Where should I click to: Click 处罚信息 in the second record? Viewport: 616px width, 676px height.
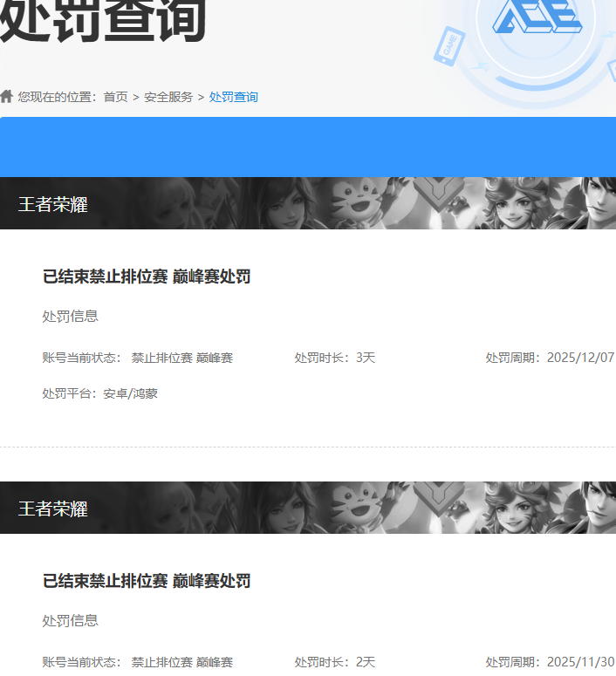tap(71, 620)
